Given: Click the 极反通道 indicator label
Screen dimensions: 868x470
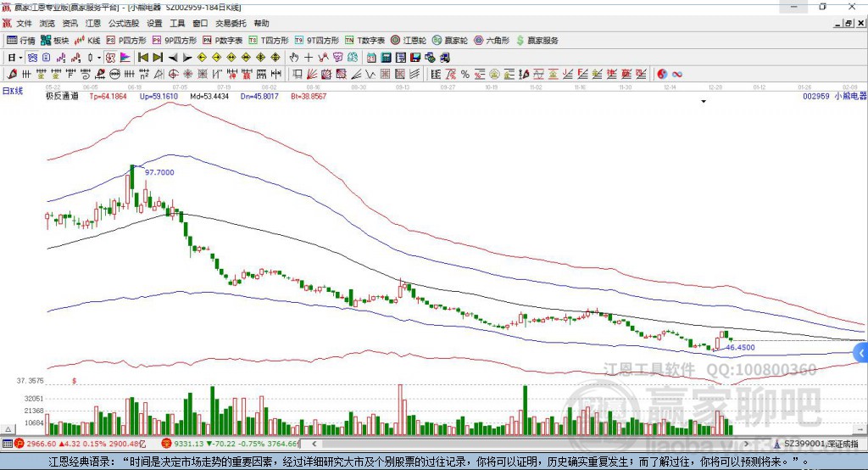Looking at the screenshot, I should (x=63, y=97).
